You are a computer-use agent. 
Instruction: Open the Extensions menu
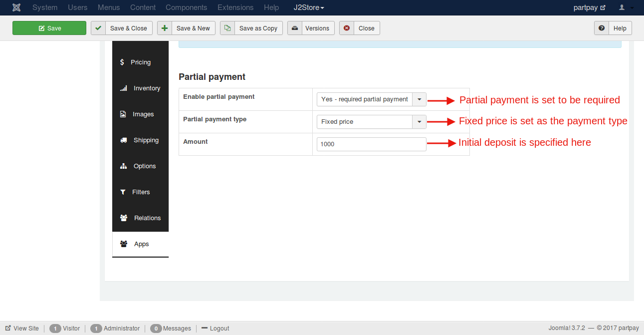click(x=235, y=7)
